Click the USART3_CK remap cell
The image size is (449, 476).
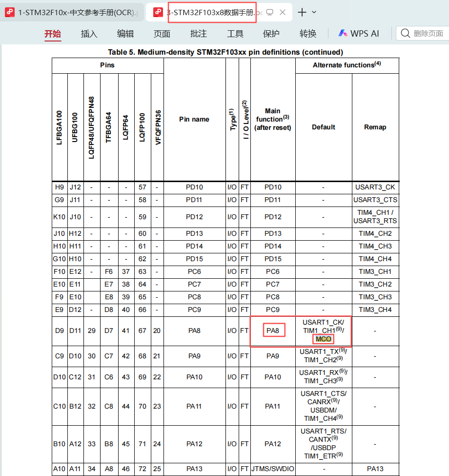pyautogui.click(x=375, y=187)
